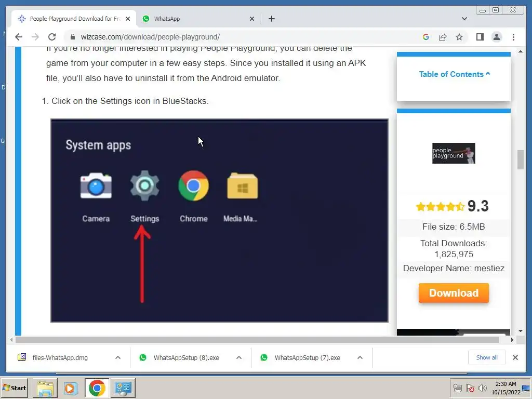Click the people playground thumbnail
532x399 pixels.
(454, 153)
